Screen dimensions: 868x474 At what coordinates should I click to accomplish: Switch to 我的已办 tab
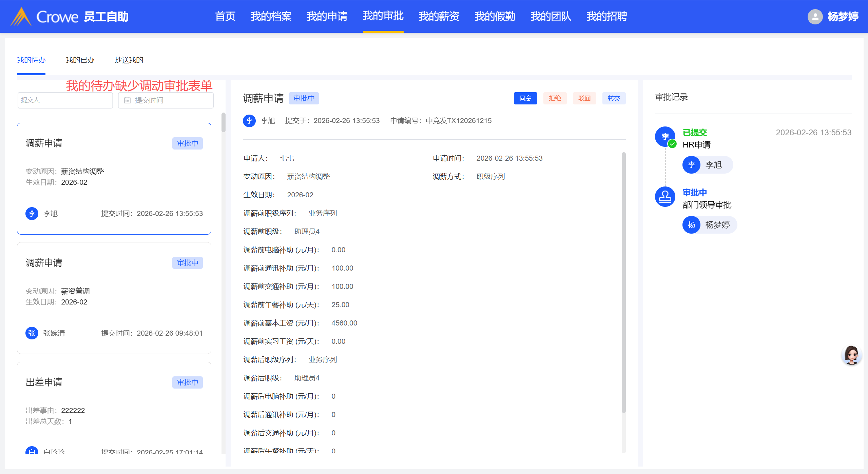tap(80, 60)
